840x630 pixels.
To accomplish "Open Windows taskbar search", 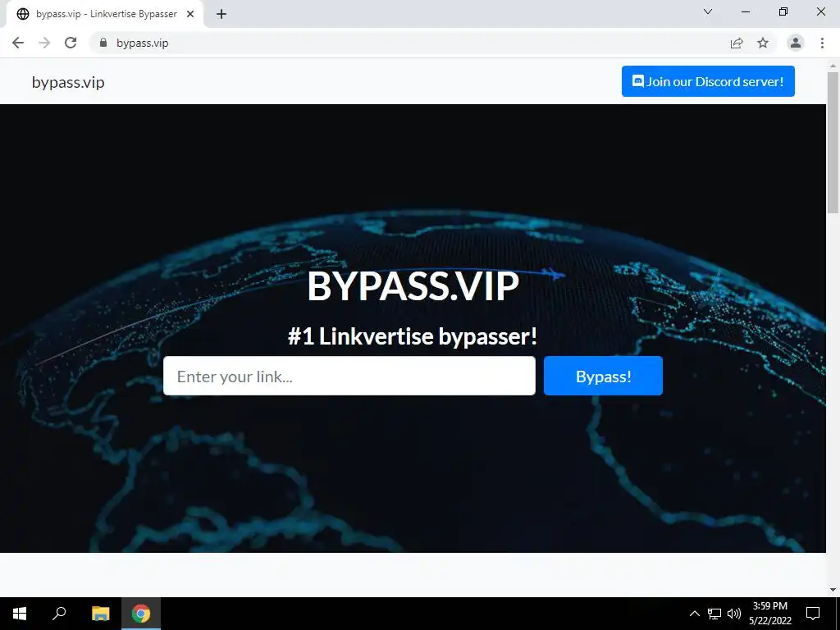I will [x=59, y=614].
